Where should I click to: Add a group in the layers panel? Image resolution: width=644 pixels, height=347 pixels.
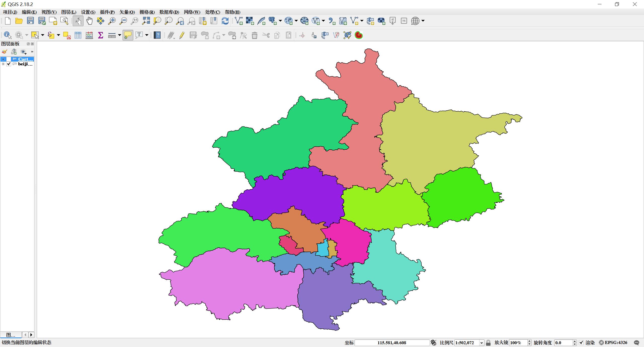pyautogui.click(x=14, y=52)
